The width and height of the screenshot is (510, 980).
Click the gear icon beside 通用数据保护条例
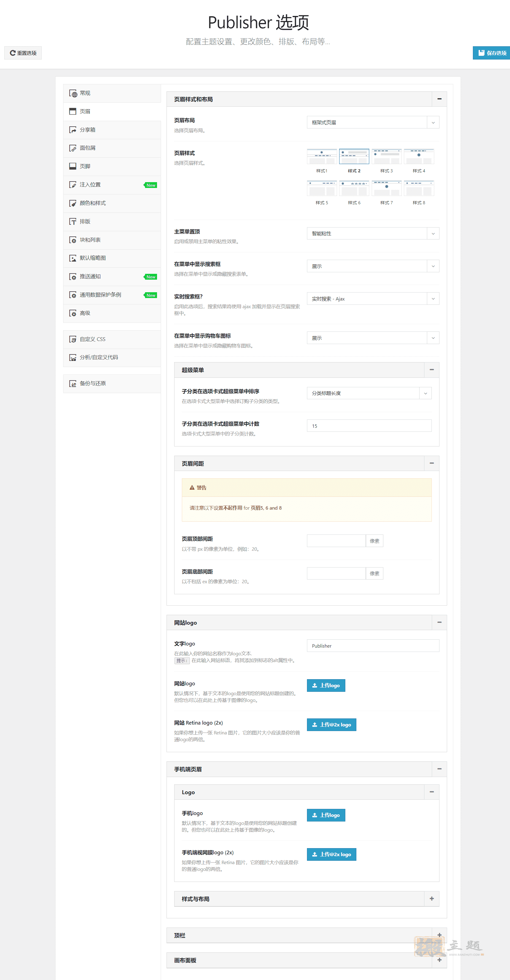pyautogui.click(x=73, y=295)
